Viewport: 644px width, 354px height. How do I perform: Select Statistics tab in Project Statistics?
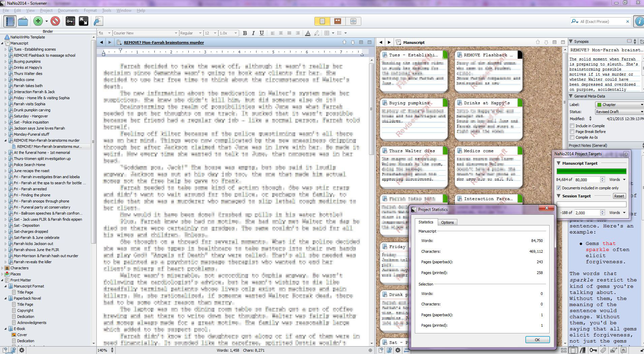click(426, 222)
